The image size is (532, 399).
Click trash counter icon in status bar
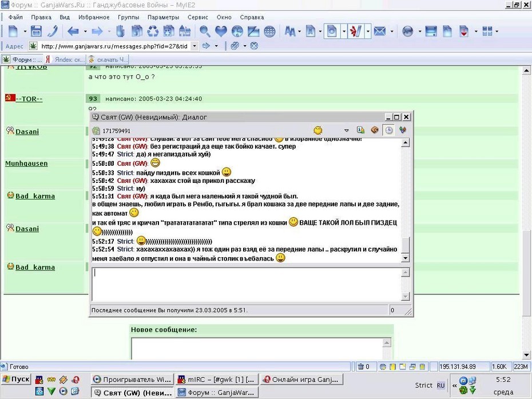(x=360, y=366)
